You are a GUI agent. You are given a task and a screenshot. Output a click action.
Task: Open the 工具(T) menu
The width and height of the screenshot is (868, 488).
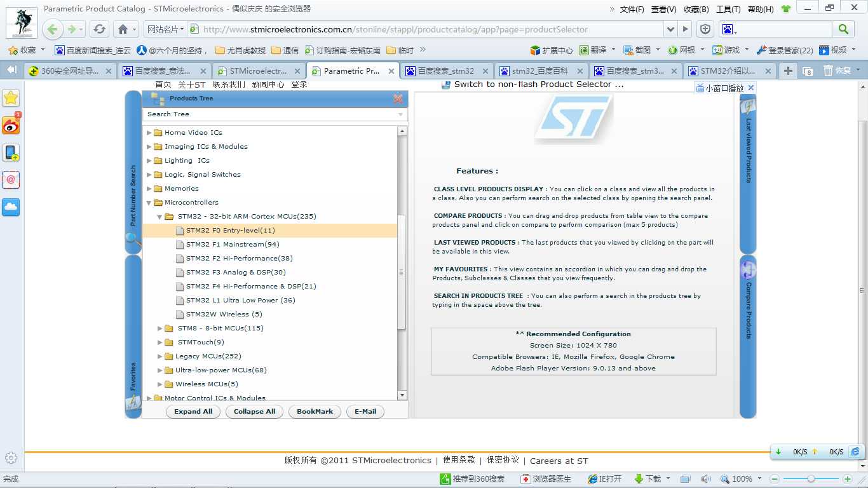728,9
